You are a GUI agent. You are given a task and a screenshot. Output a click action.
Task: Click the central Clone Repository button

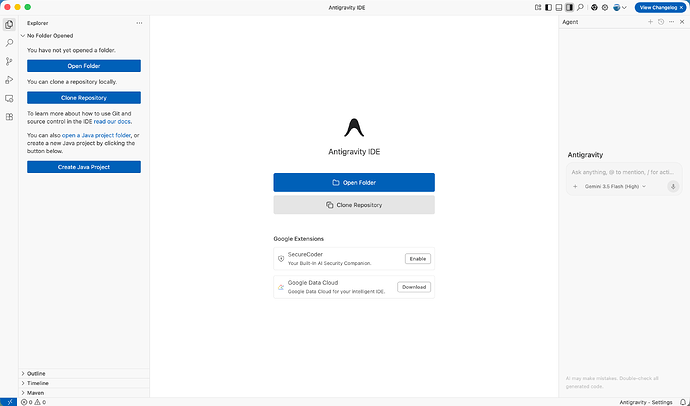click(354, 205)
